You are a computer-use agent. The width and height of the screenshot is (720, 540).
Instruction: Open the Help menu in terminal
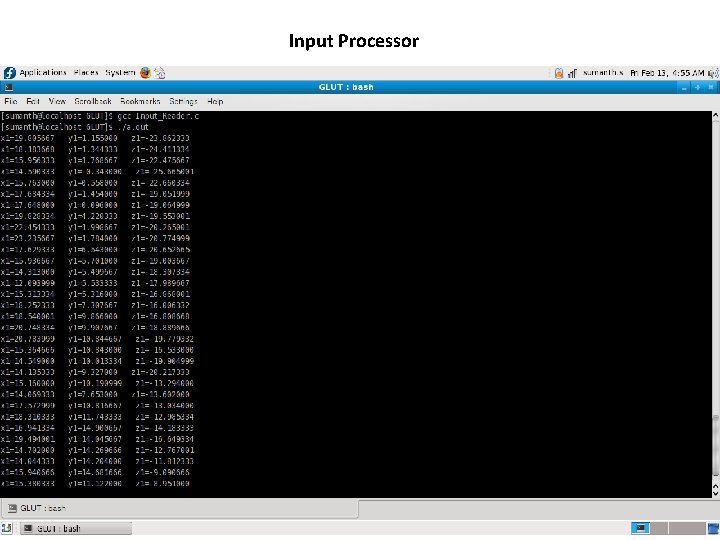tap(215, 101)
